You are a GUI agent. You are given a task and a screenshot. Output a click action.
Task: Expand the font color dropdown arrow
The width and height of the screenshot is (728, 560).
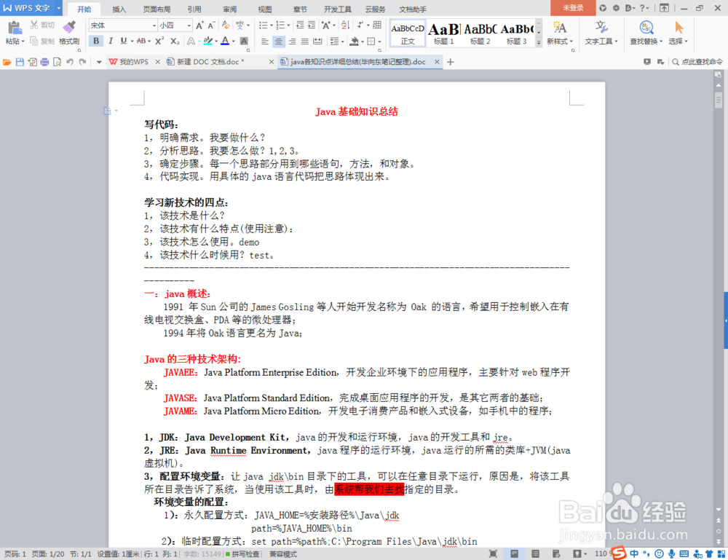pos(234,42)
